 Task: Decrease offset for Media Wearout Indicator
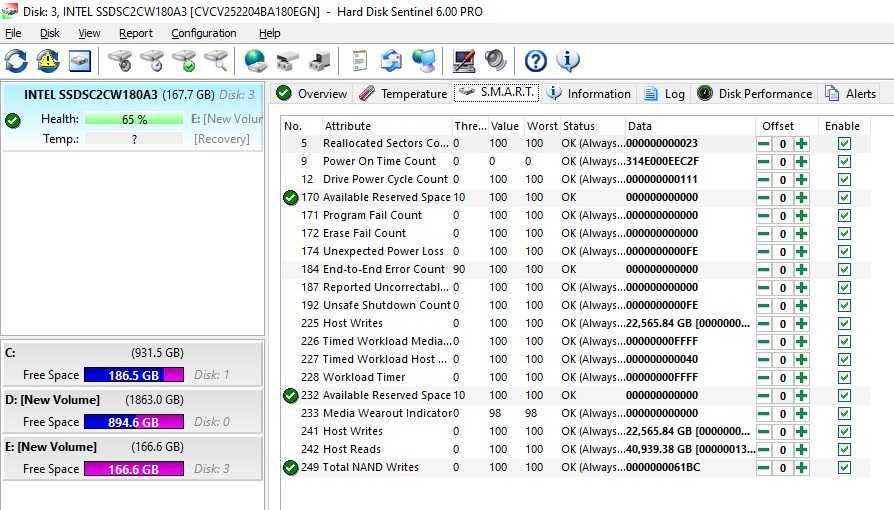(x=763, y=414)
